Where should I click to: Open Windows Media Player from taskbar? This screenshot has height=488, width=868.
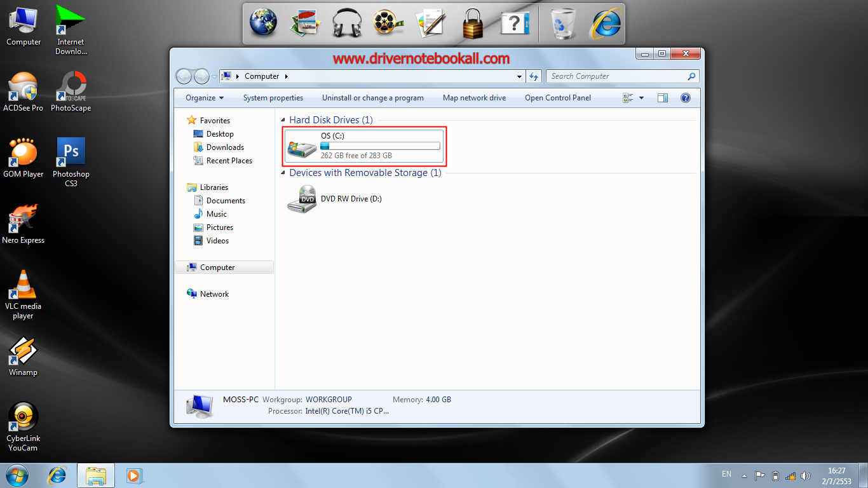[x=135, y=475]
